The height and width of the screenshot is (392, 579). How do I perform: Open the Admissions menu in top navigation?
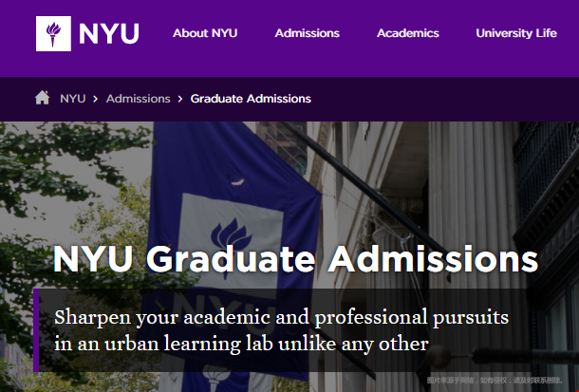(x=307, y=33)
